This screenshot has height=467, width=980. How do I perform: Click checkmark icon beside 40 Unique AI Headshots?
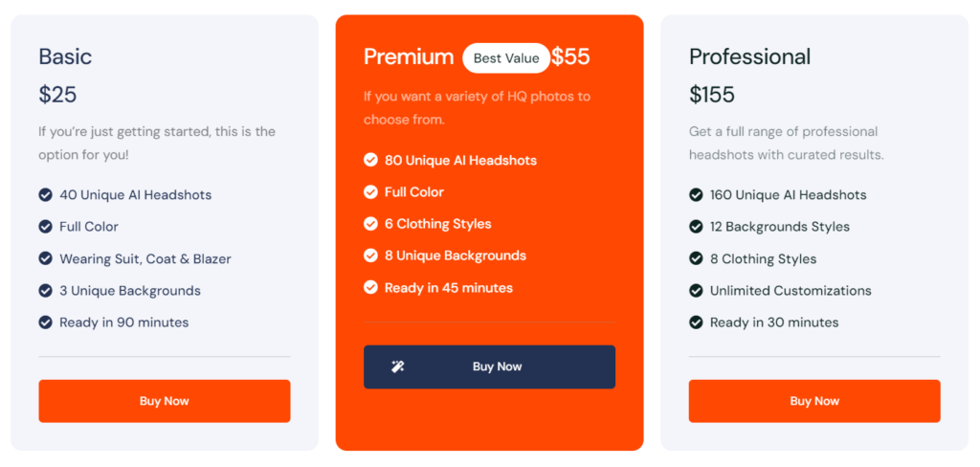coord(46,195)
